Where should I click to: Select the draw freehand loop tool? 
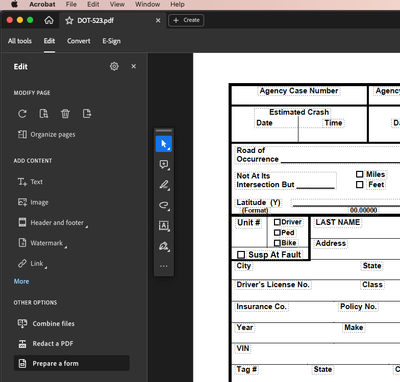coord(164,205)
